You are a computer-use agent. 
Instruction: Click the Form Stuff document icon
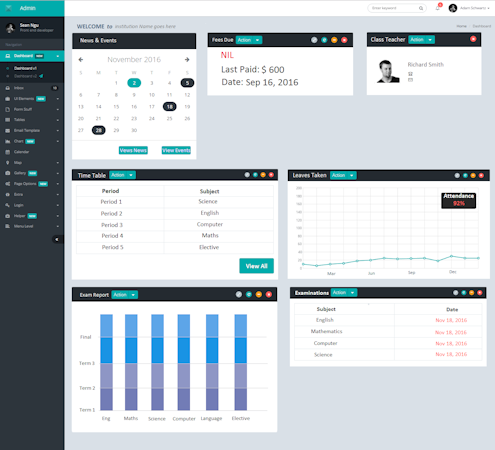(x=8, y=109)
